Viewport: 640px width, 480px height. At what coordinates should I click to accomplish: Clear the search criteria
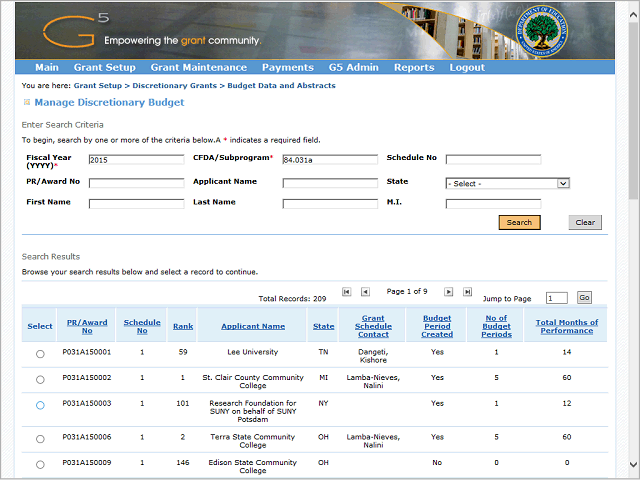coord(585,223)
